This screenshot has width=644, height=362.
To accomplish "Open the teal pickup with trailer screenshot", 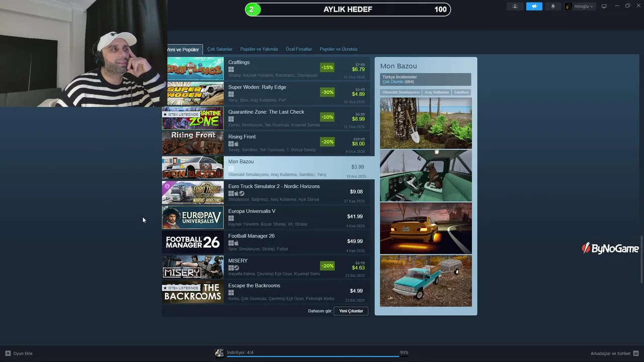I will pyautogui.click(x=426, y=281).
